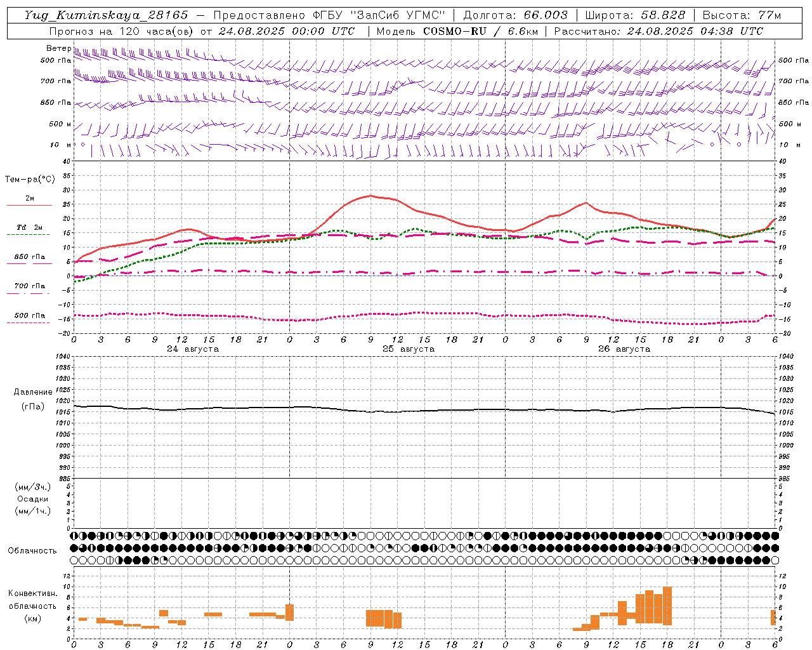Screen dimensions: 812x650
Task: Click the '500 гПа' dotted temperature legend entry
Action: point(30,315)
